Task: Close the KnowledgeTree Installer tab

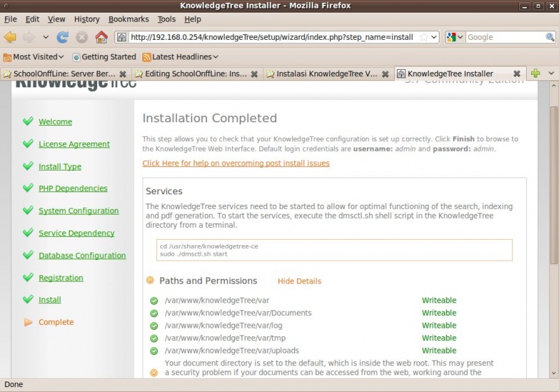Action: (x=517, y=73)
